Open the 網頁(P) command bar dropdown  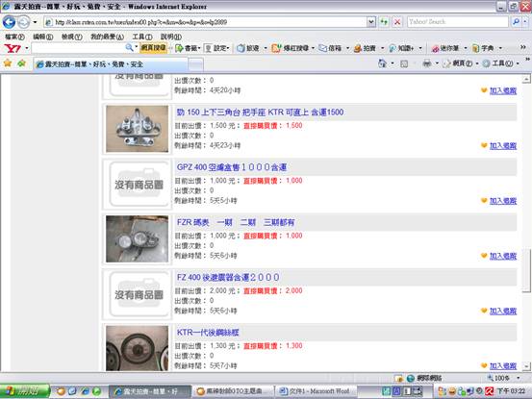461,63
